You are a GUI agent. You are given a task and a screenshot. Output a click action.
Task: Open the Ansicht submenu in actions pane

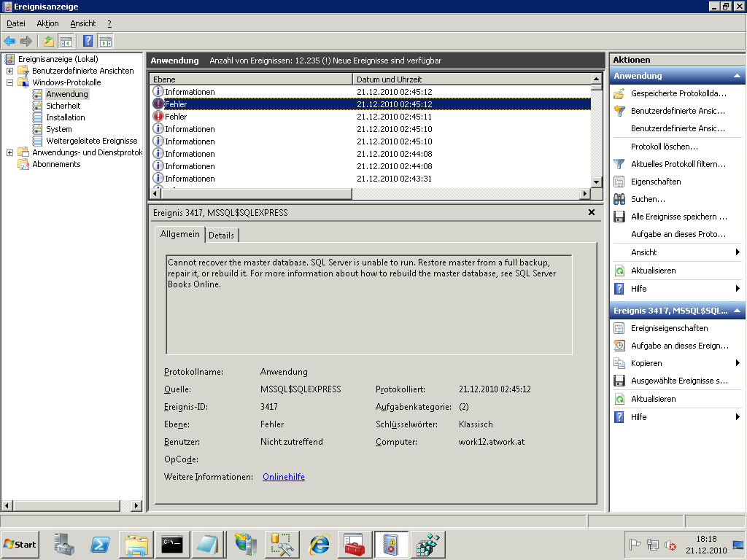pyautogui.click(x=644, y=252)
